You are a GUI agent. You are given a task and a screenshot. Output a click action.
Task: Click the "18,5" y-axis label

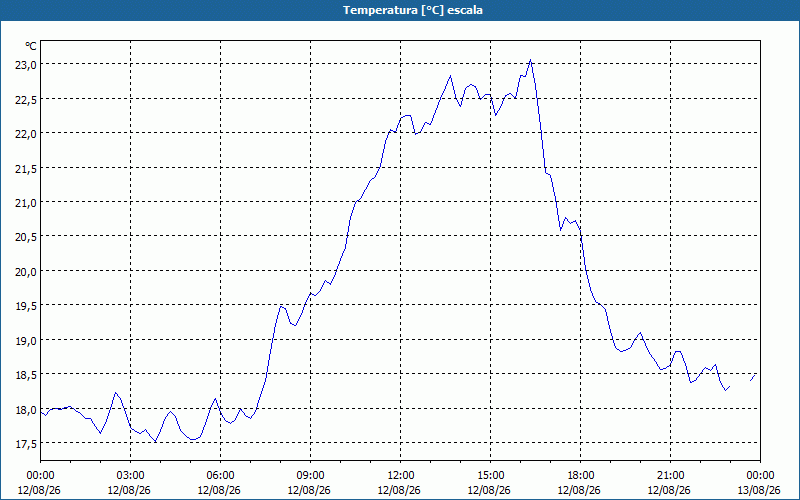click(x=27, y=375)
